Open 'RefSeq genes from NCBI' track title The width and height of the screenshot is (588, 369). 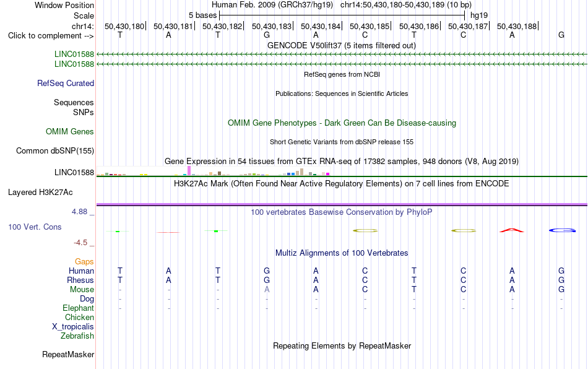click(342, 74)
